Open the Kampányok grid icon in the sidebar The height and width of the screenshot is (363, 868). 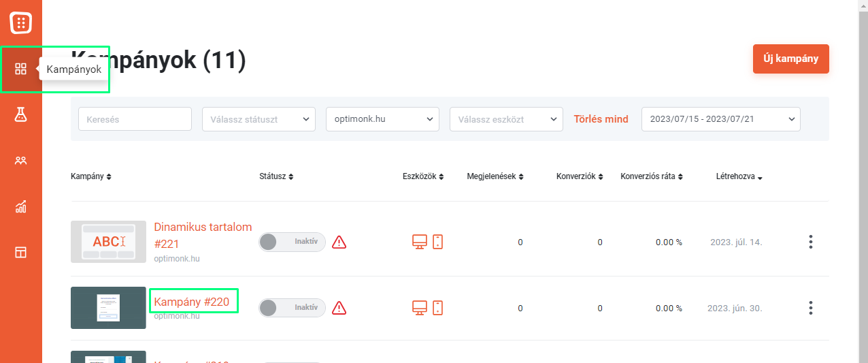coord(21,69)
